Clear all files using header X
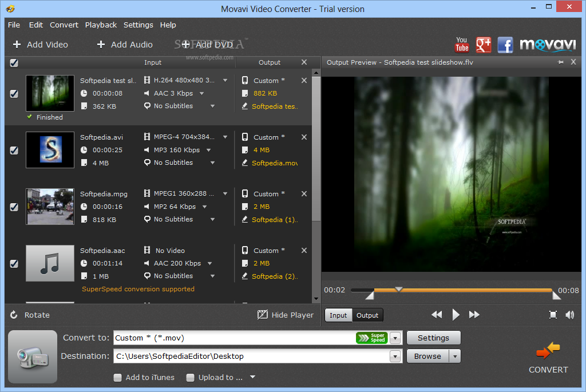The image size is (586, 392). pyautogui.click(x=304, y=62)
